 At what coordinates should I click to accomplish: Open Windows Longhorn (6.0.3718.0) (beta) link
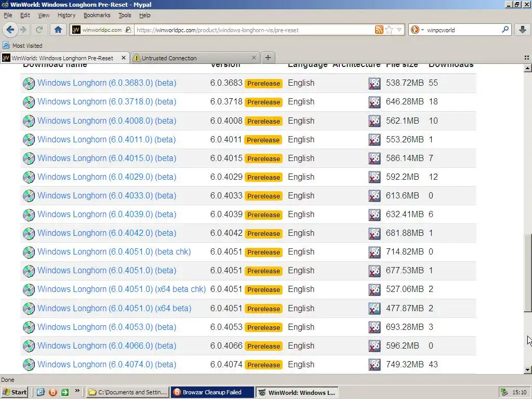pyautogui.click(x=107, y=101)
